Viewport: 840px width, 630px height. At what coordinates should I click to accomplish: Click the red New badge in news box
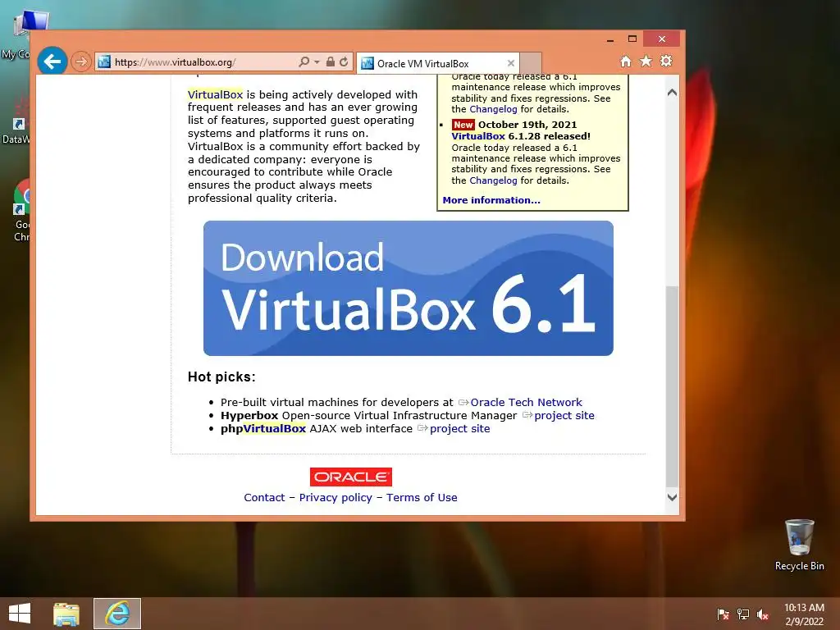coord(463,125)
